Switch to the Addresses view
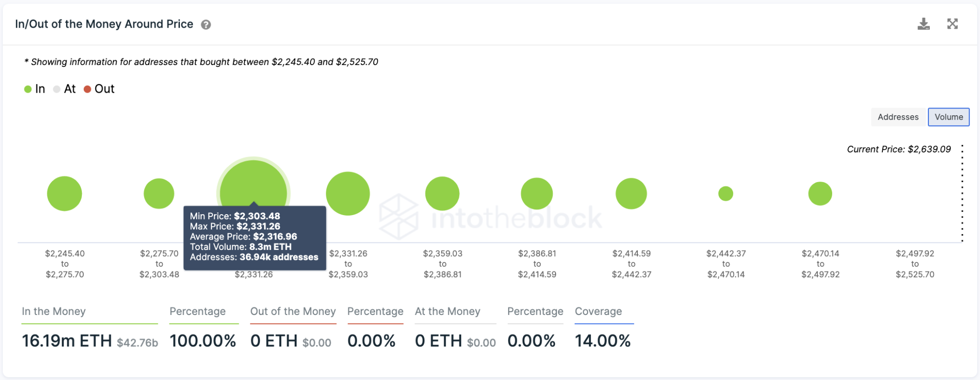This screenshot has width=980, height=380. 898,117
